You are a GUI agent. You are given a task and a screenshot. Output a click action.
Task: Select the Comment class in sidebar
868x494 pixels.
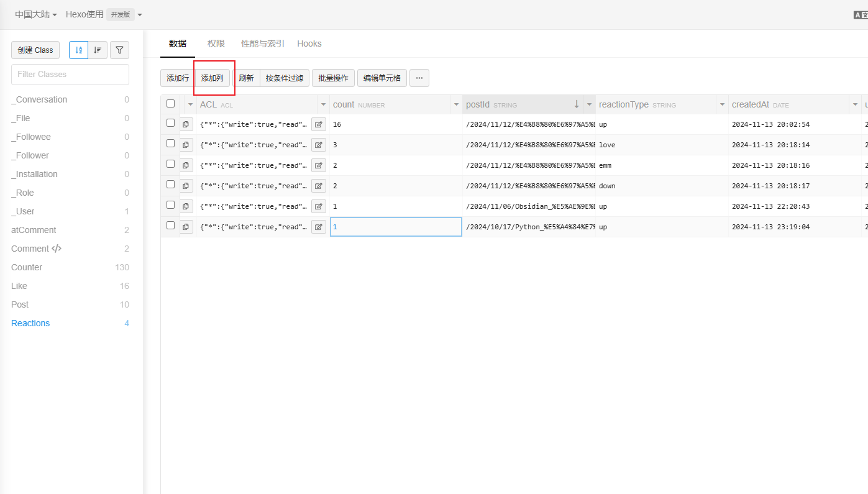click(x=70, y=249)
